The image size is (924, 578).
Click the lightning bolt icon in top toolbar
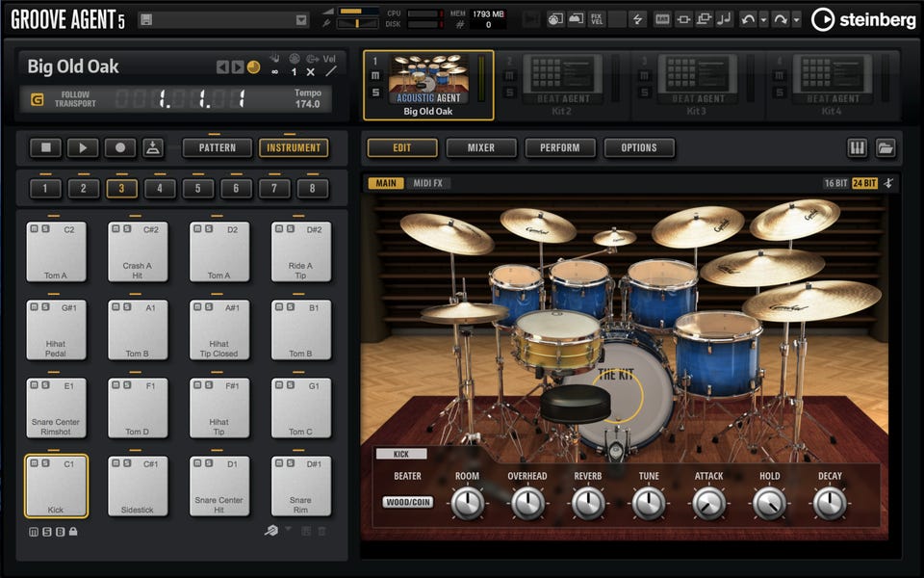coord(636,19)
